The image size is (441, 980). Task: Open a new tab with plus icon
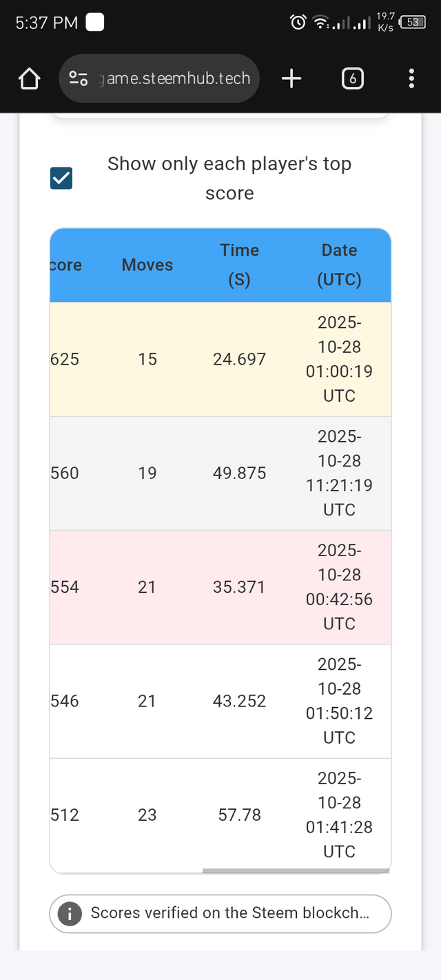click(291, 79)
